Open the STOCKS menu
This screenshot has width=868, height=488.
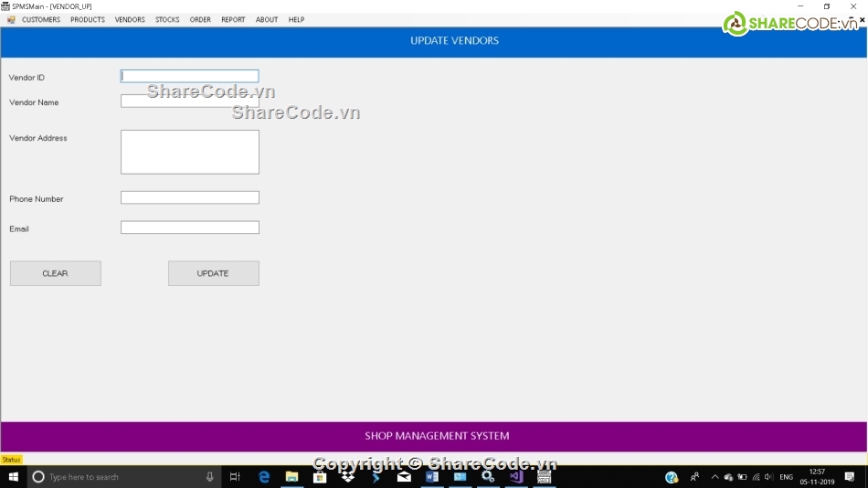point(167,19)
